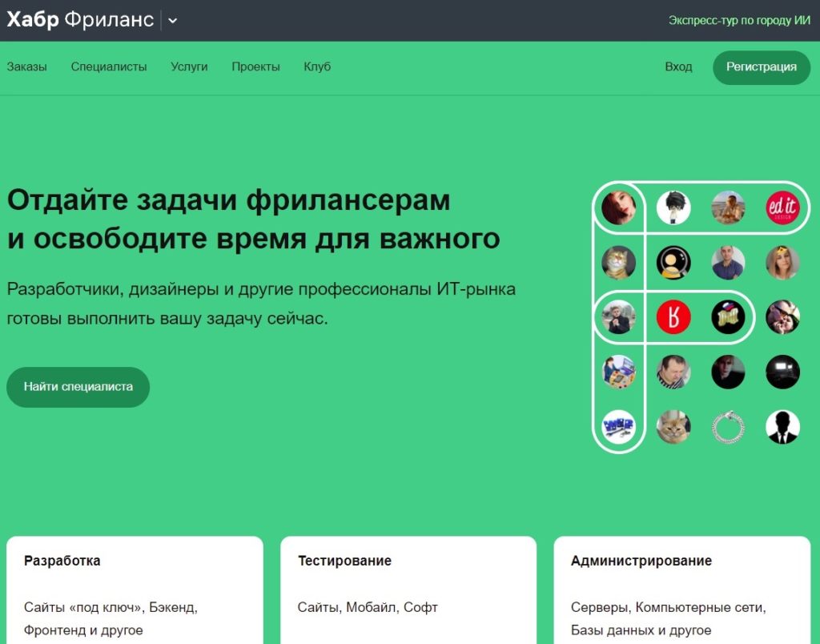Open the Экспресс-тур по городу ИИ link
The image size is (820, 644).
740,21
